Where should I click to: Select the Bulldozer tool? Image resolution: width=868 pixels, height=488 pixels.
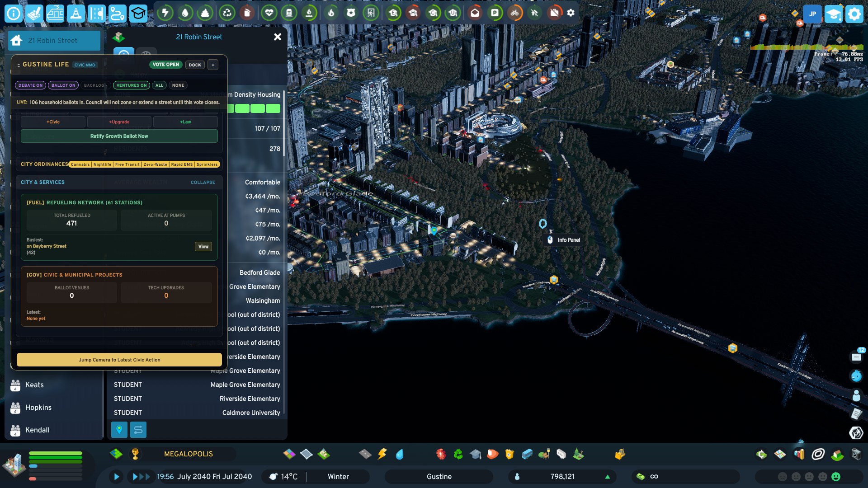pyautogui.click(x=620, y=454)
